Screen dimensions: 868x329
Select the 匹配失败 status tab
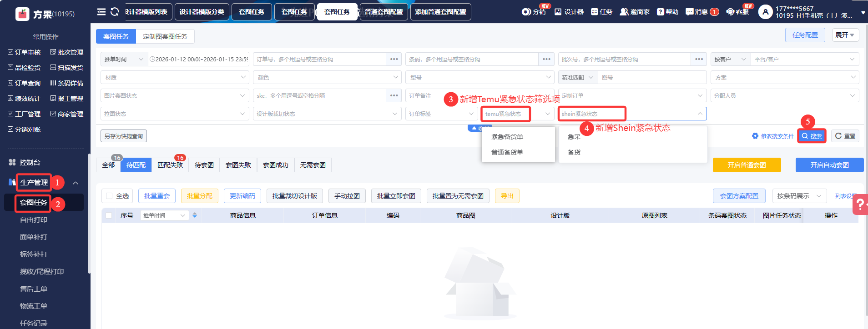[170, 165]
